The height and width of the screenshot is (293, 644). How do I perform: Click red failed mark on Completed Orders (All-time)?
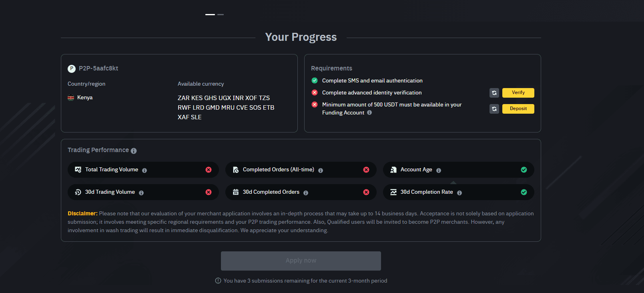tap(366, 170)
